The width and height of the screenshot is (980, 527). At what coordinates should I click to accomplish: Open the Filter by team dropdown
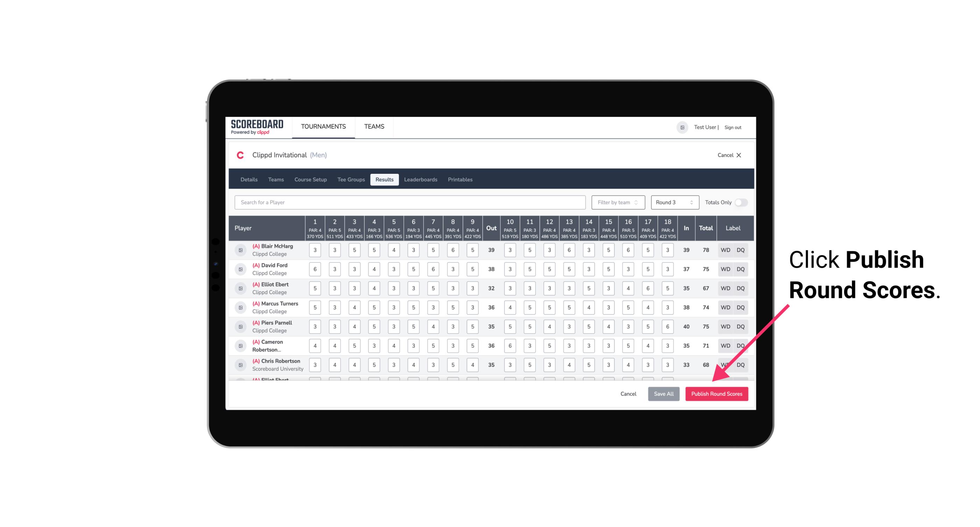616,202
